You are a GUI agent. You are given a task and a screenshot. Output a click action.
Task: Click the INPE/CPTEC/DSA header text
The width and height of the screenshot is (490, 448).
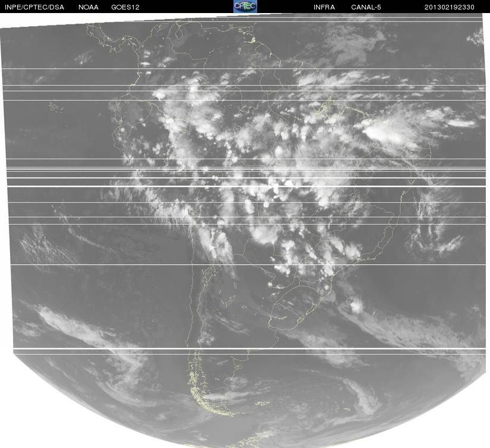(34, 7)
